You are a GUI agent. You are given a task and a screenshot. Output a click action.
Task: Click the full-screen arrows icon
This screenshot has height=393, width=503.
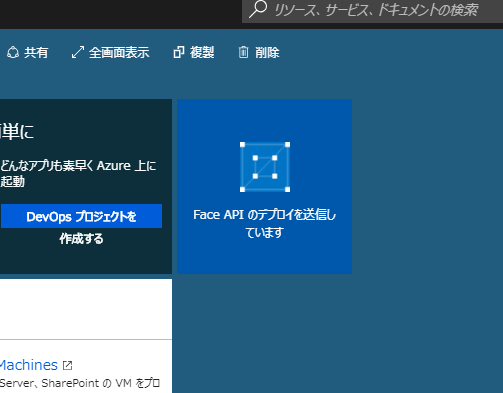coord(78,53)
